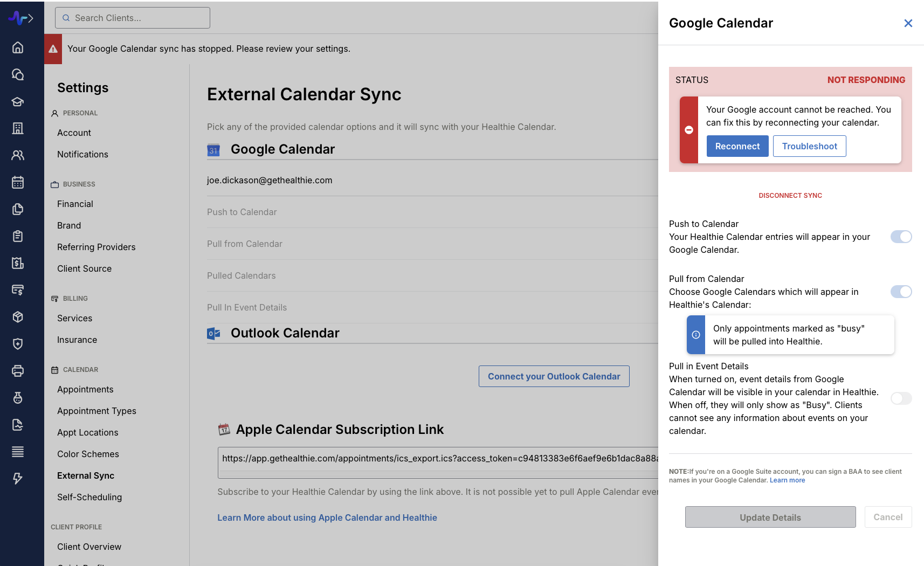The height and width of the screenshot is (566, 924).
Task: Open the stacked lines list icon
Action: [18, 452]
